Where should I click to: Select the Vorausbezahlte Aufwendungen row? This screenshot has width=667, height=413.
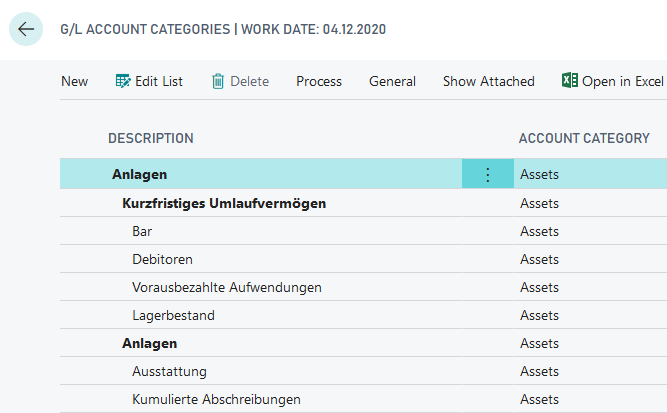(226, 287)
